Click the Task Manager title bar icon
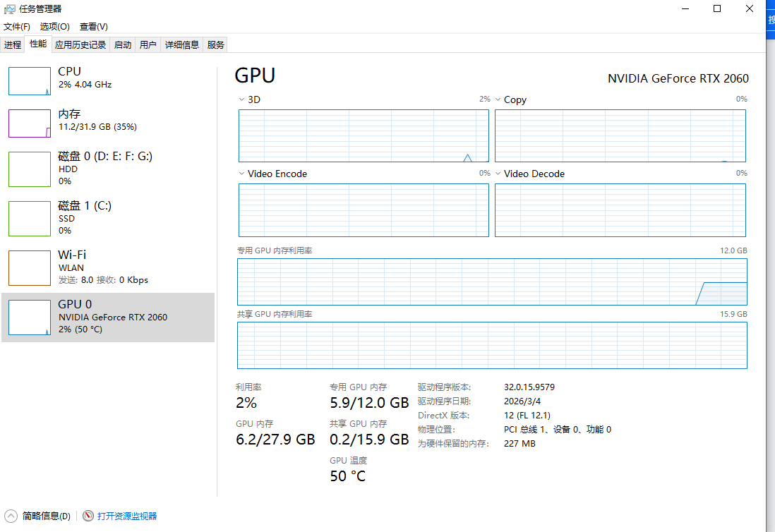775x532 pixels. pyautogui.click(x=10, y=8)
